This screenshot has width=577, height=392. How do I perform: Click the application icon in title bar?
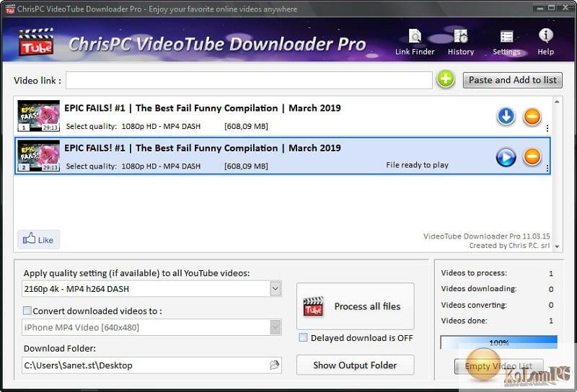(10, 9)
